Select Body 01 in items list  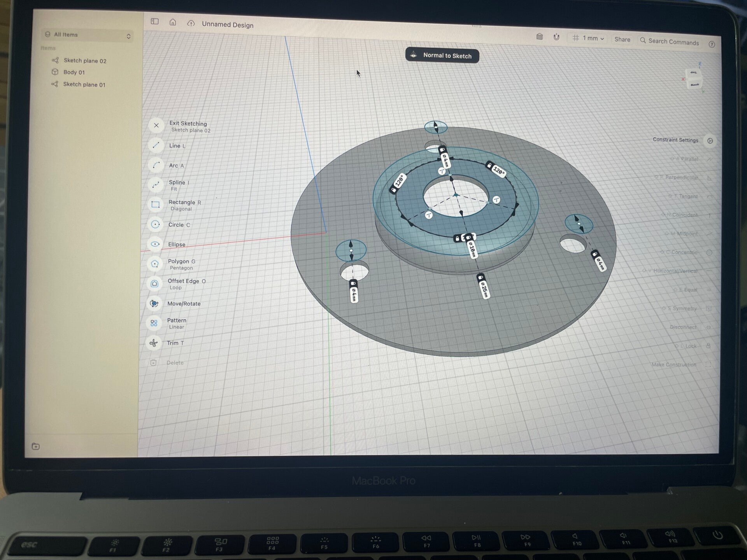74,72
